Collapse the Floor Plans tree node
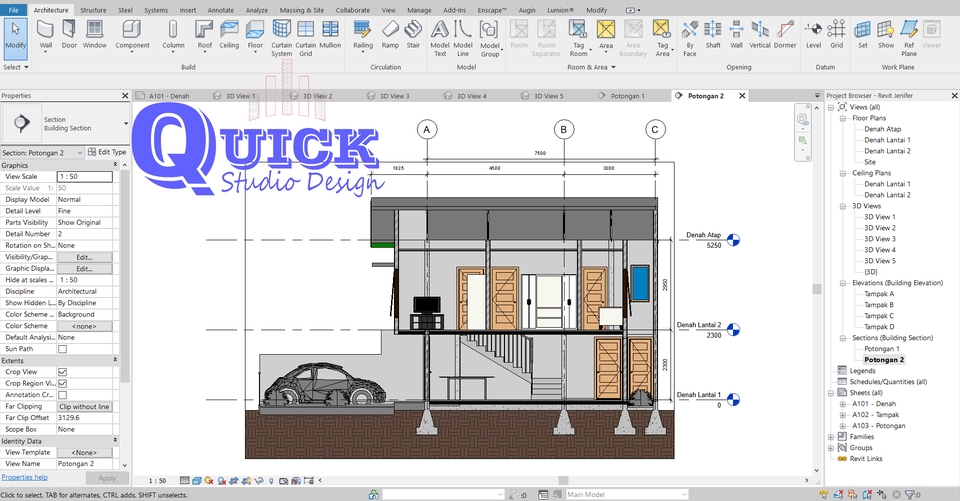 [x=842, y=118]
